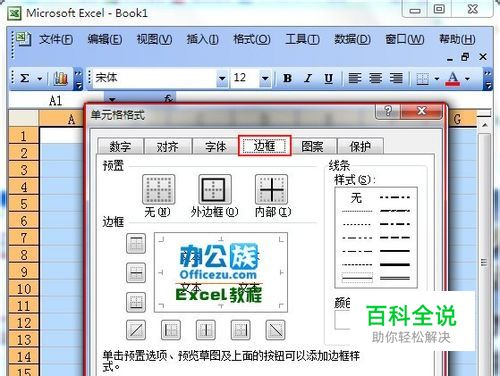This screenshot has width=500, height=376.
Task: Open the 插入(I) menu
Action: (x=202, y=39)
